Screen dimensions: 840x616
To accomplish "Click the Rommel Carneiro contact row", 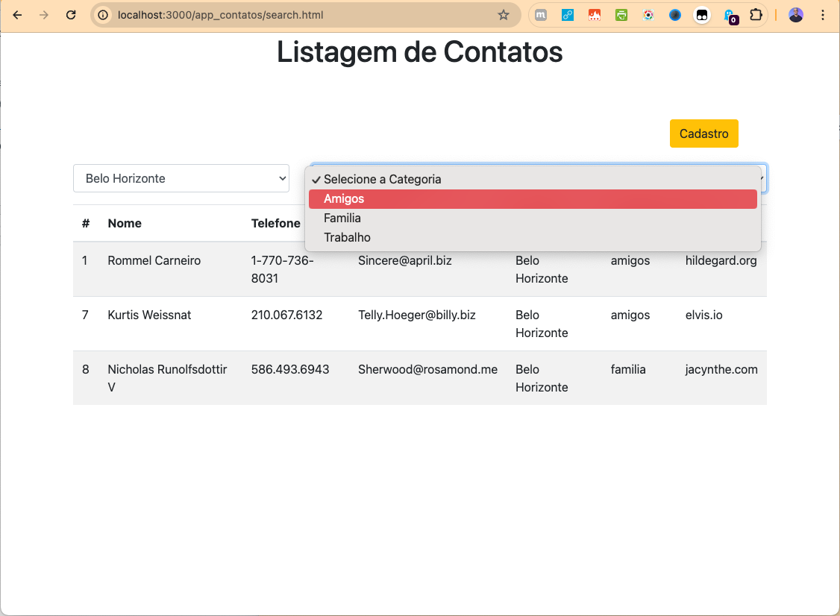I will pyautogui.click(x=154, y=261).
